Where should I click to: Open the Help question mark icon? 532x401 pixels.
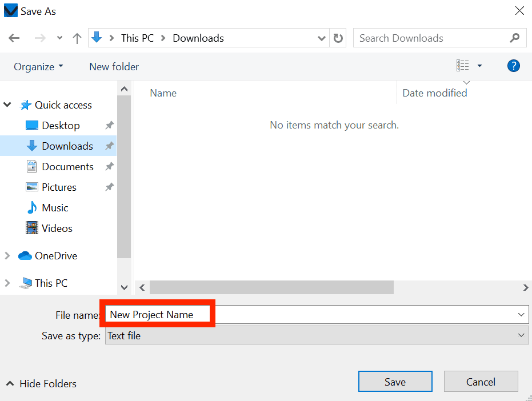(x=513, y=66)
